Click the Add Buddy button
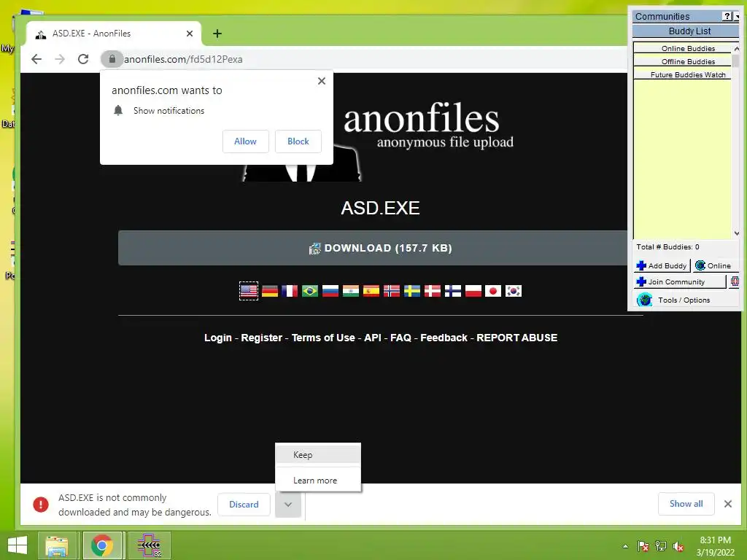The image size is (747, 560). 662,265
